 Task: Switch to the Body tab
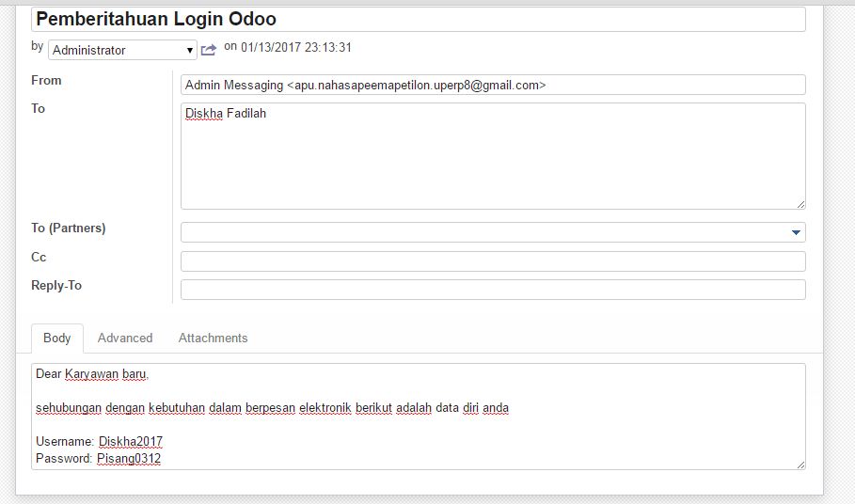57,338
